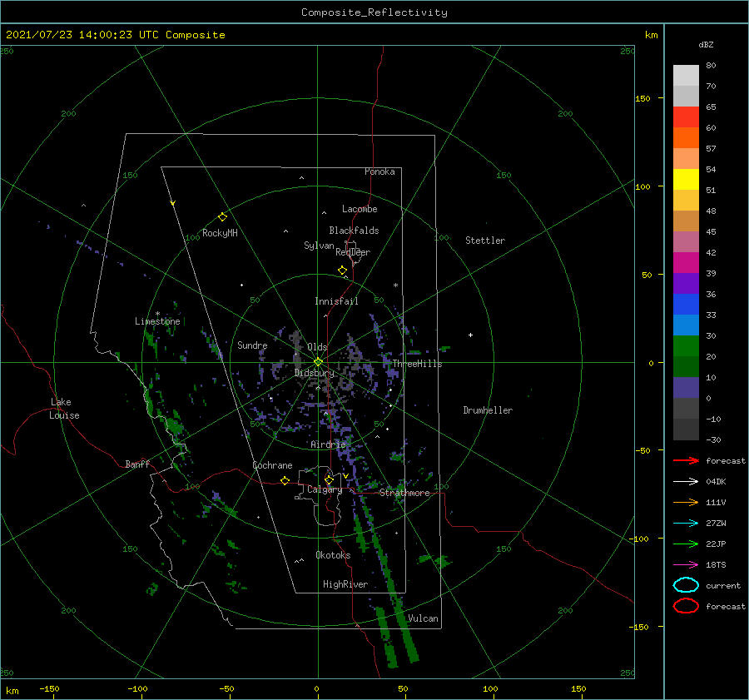Click the Limestone label

click(x=157, y=321)
